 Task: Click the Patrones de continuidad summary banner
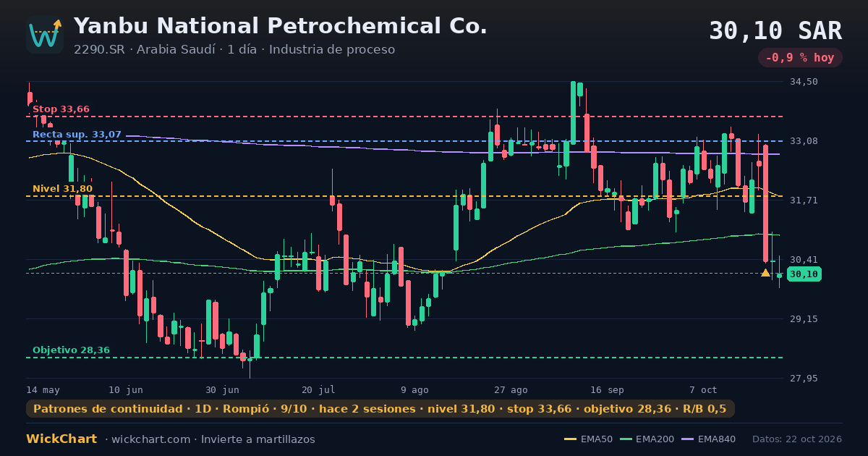click(380, 409)
